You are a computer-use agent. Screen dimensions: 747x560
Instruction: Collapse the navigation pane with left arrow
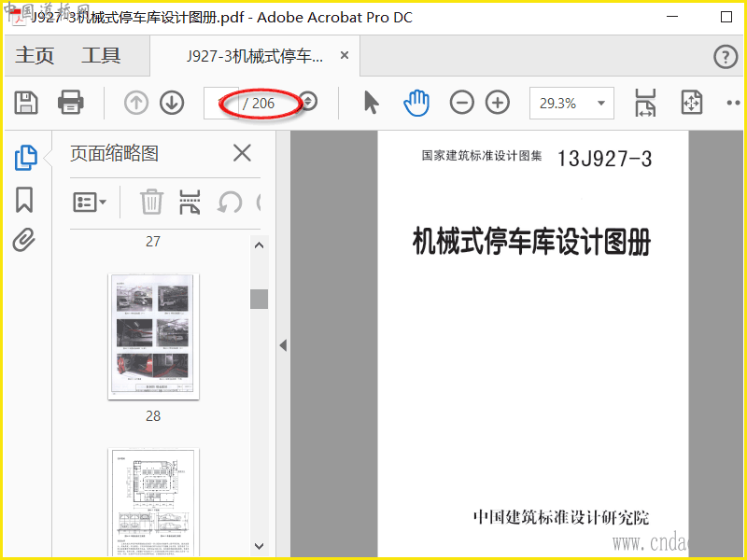(x=284, y=345)
